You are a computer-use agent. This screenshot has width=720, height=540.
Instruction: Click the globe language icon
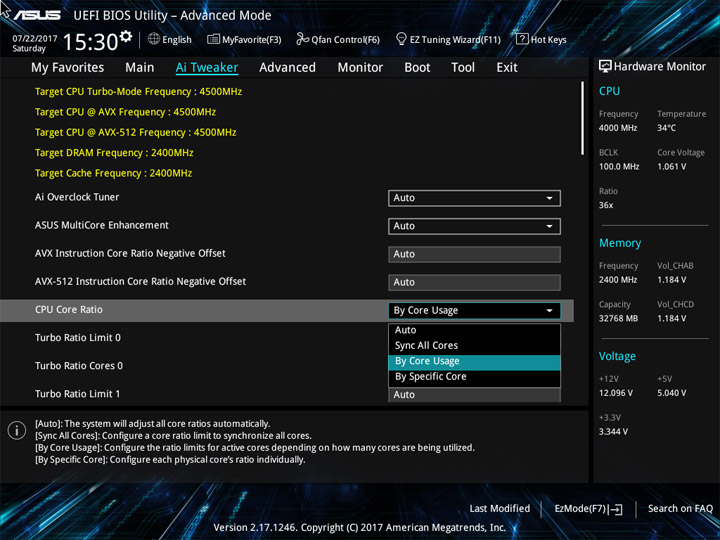(x=154, y=39)
